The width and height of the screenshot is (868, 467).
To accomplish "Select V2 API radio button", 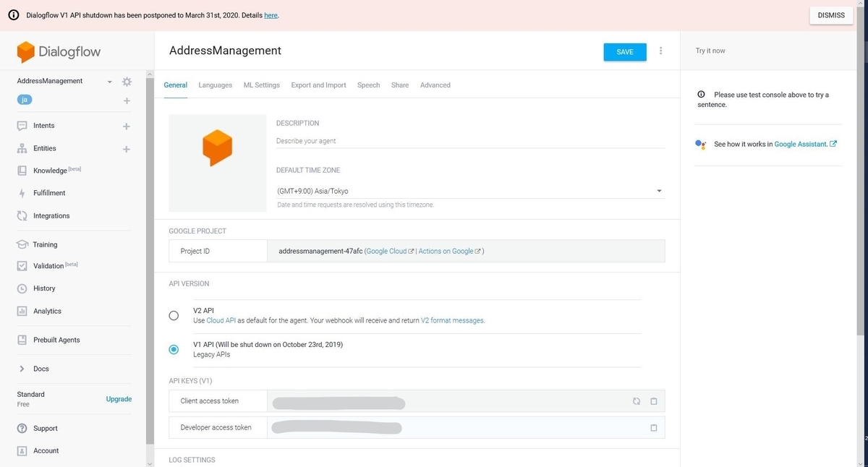I will pos(174,315).
